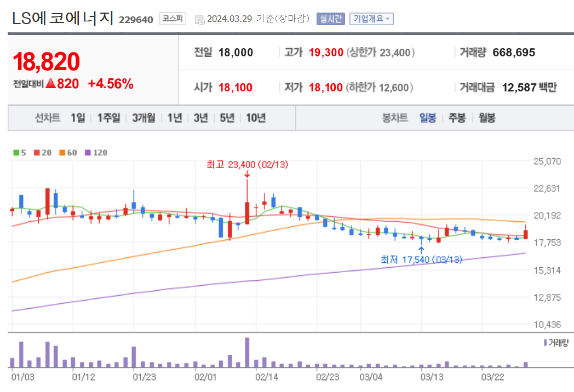This screenshot has width=574, height=392.
Task: Select the 3년 line chart tab
Action: click(200, 118)
